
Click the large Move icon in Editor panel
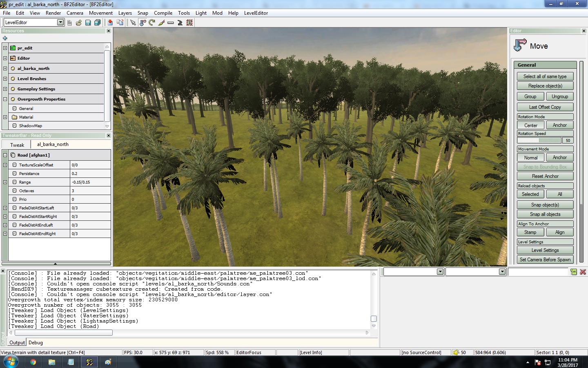click(x=520, y=45)
